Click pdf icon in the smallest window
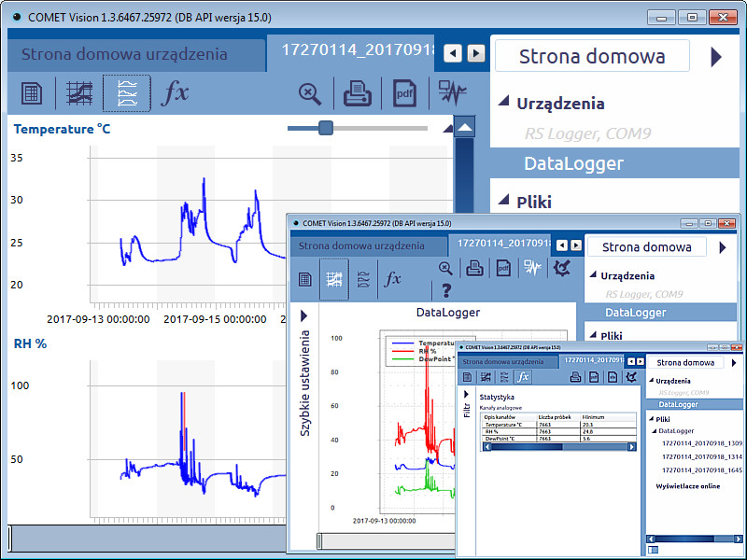Screen dimensions: 747x560 (594, 377)
